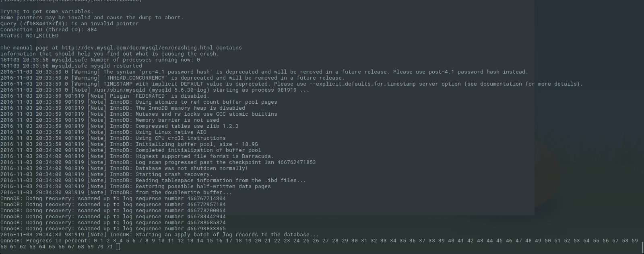Click the 'Status: NOT_KILLED' text
This screenshot has height=254, width=644.
coord(29,36)
